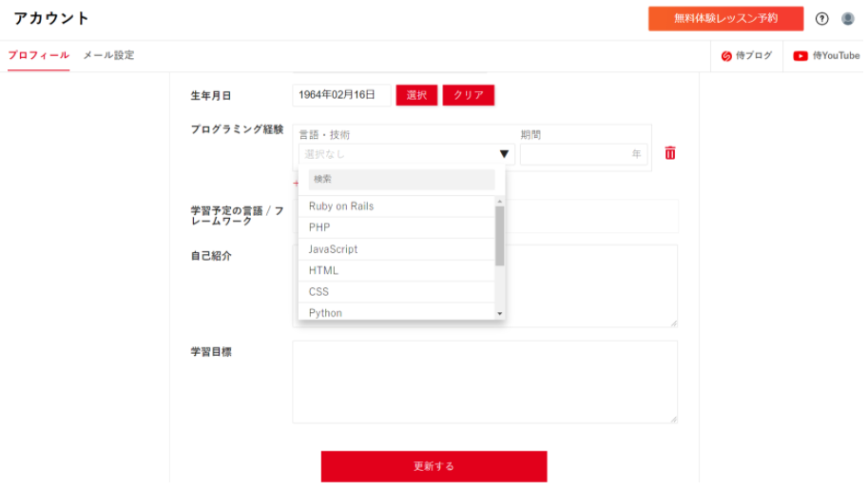This screenshot has height=490, width=868.
Task: Click the 検索 search field in dropdown
Action: tap(401, 179)
